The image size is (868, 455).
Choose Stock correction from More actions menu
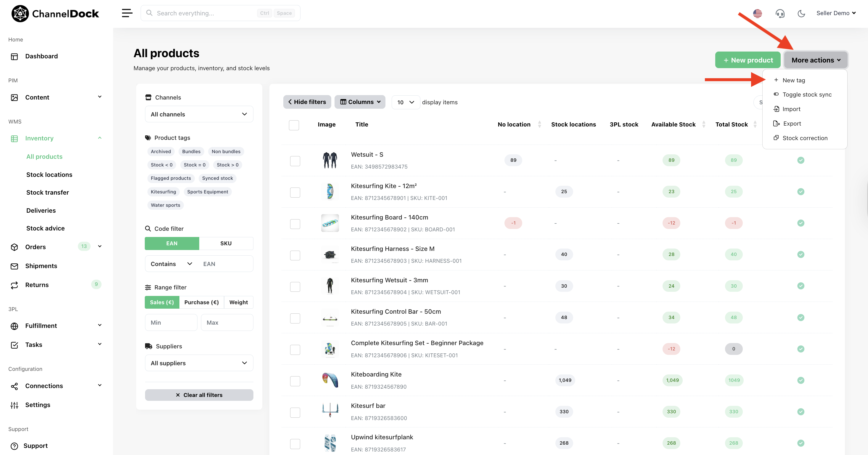[805, 138]
